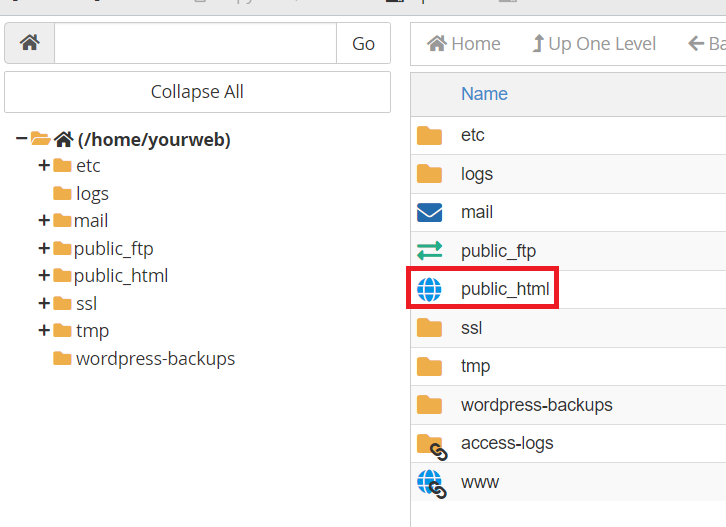Screen dimensions: 726x527
Task: Select the logs folder in the tree
Action: coord(91,194)
